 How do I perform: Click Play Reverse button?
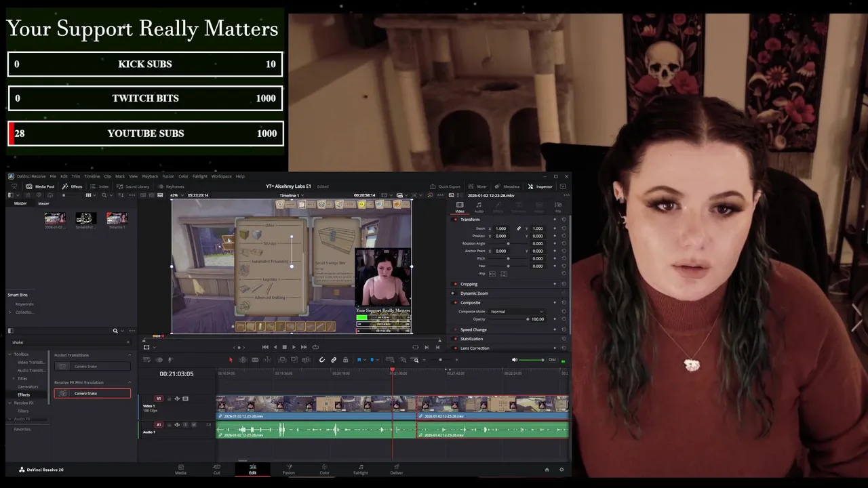pos(275,347)
